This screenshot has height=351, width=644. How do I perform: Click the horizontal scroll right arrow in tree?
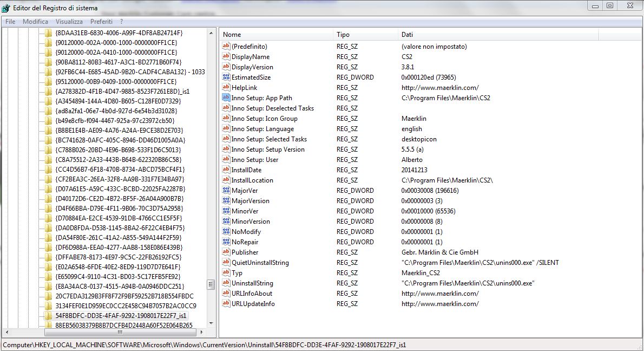coord(202,332)
